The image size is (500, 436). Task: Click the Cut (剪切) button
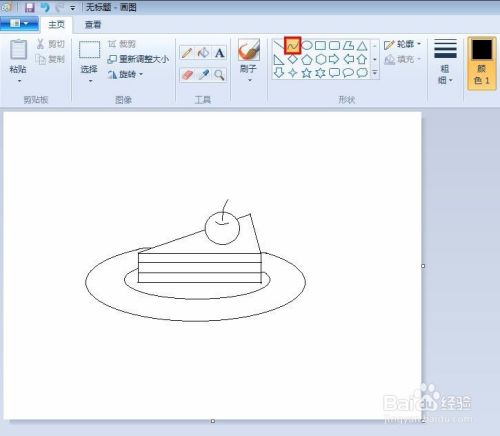click(50, 44)
